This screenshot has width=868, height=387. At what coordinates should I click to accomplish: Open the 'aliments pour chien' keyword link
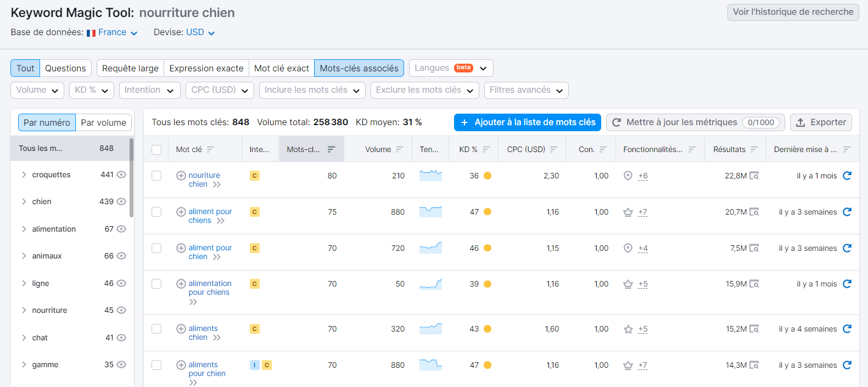[x=207, y=369]
